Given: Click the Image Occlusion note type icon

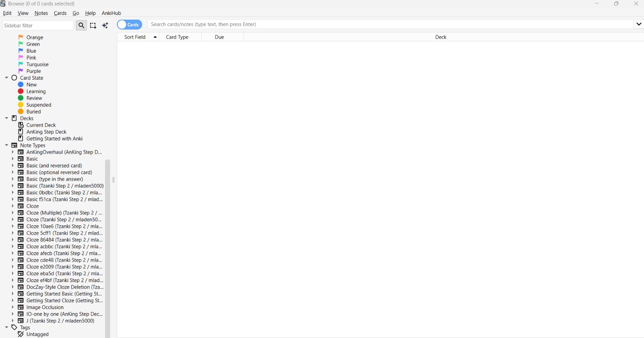Looking at the screenshot, I should 21,307.
